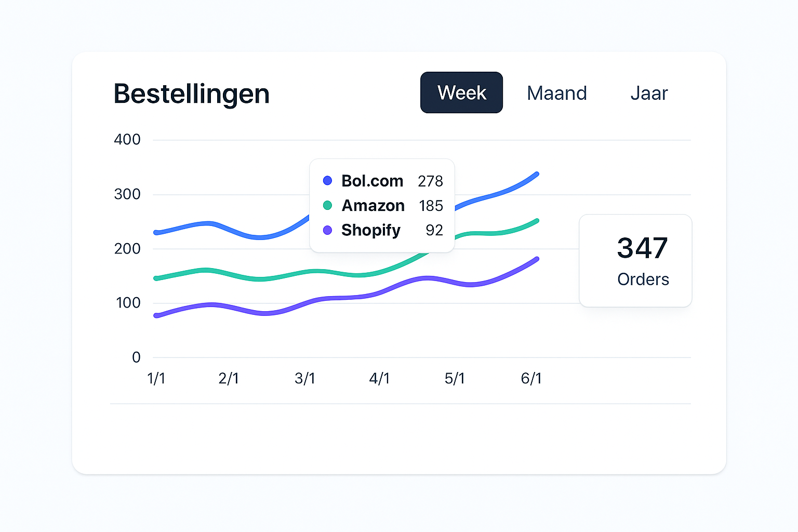The width and height of the screenshot is (798, 532).
Task: Click the 5/1 date marker
Action: coord(455,378)
